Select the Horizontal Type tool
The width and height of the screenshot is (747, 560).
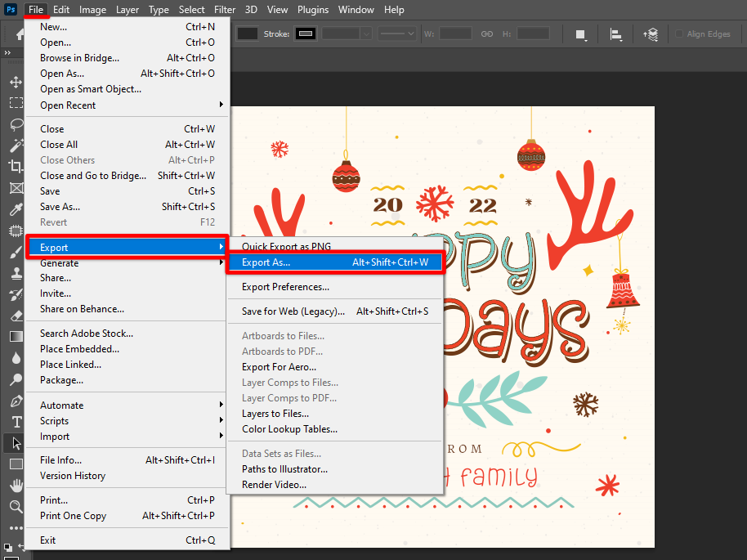16,422
